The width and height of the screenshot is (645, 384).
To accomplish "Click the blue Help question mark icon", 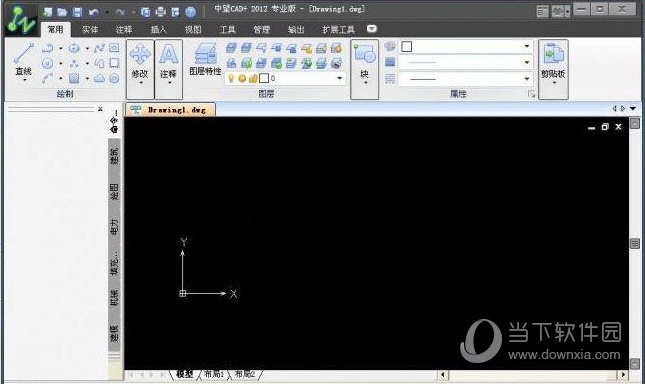I will (x=190, y=12).
